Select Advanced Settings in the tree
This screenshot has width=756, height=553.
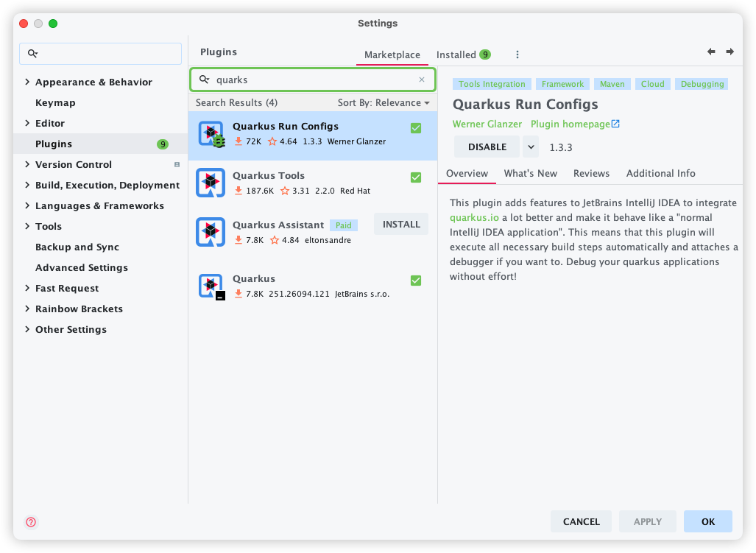tap(82, 267)
